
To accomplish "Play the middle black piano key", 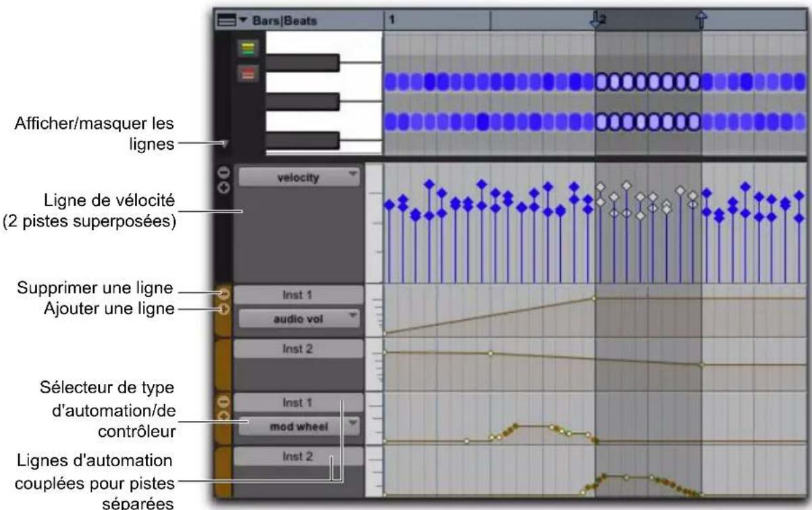I will [302, 101].
